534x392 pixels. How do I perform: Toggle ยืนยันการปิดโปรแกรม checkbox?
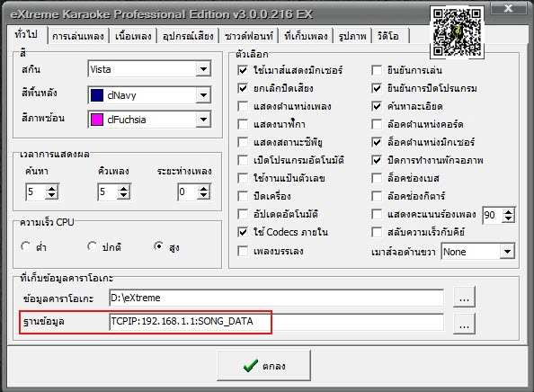click(x=377, y=88)
